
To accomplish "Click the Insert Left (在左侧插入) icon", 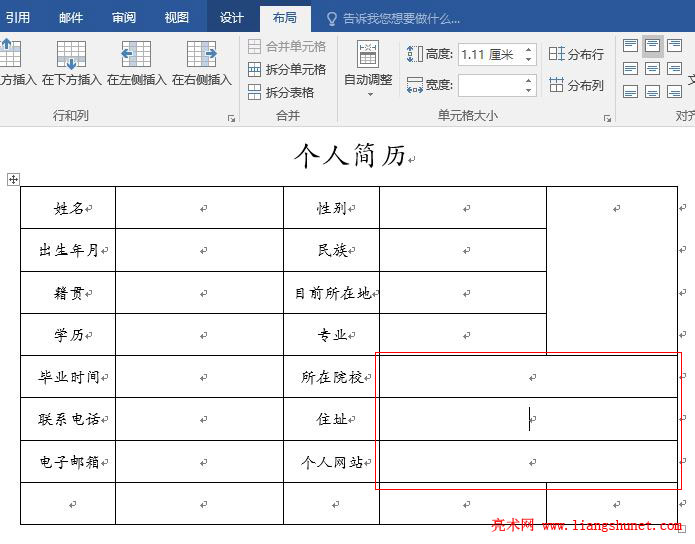I will [136, 55].
